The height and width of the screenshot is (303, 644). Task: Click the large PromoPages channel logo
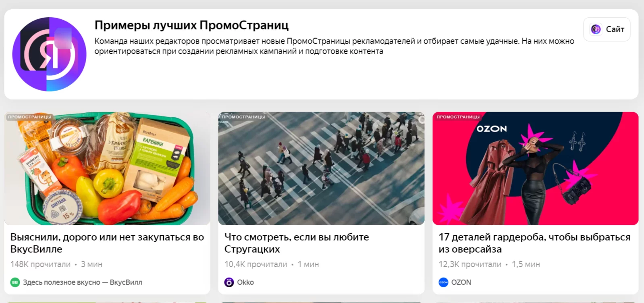[x=49, y=54]
